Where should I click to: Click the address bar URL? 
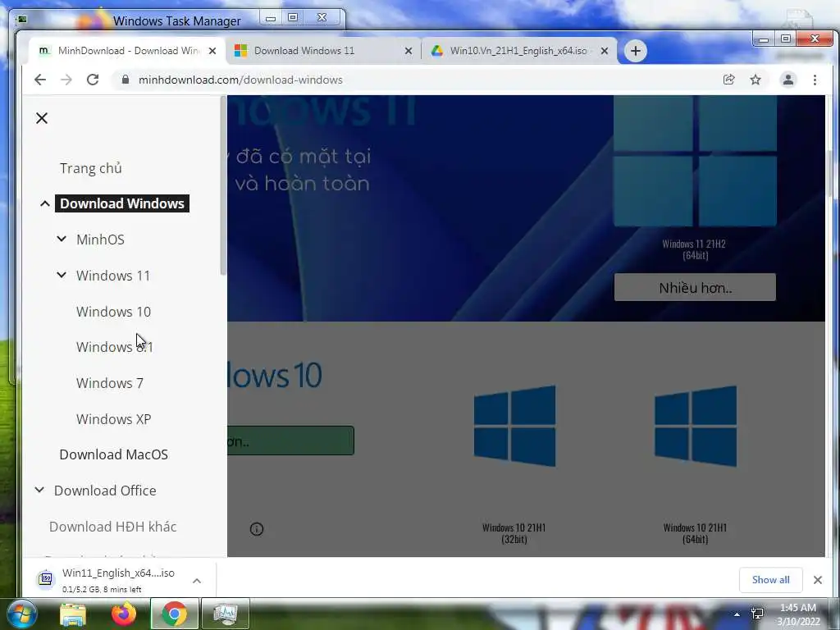tap(240, 80)
